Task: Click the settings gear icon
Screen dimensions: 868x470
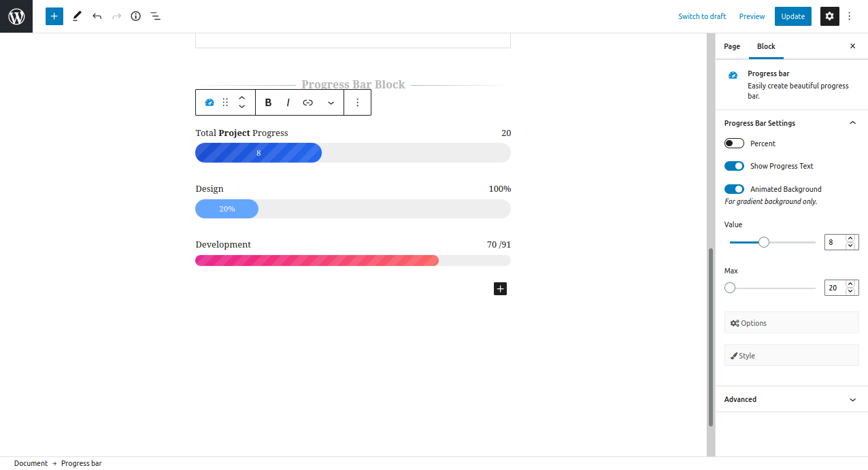Action: 829,16
